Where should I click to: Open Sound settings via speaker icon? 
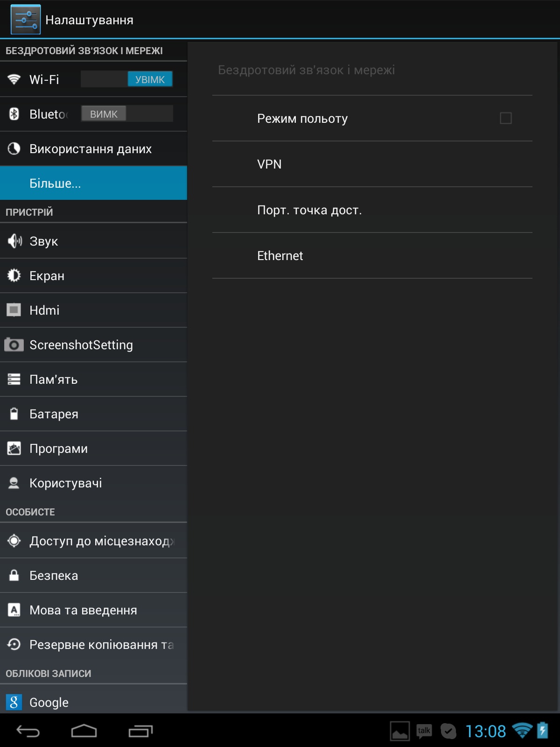(x=14, y=241)
